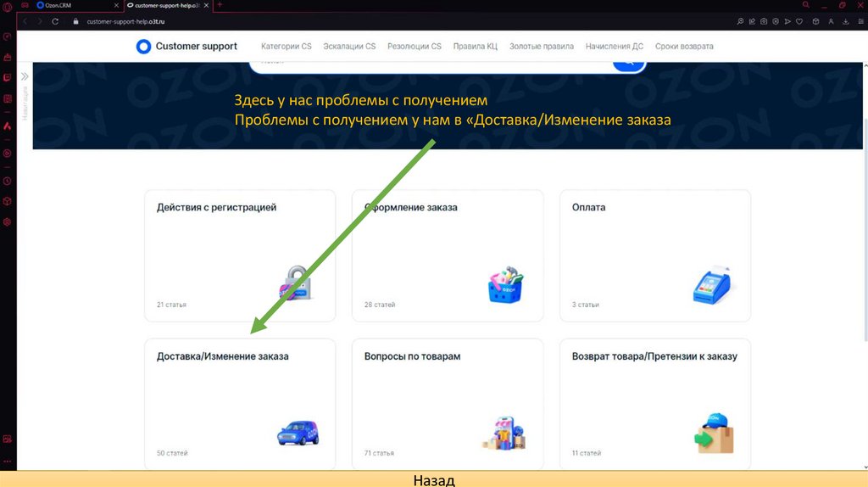Click the zoom magnifier icon in address bar

(x=740, y=21)
